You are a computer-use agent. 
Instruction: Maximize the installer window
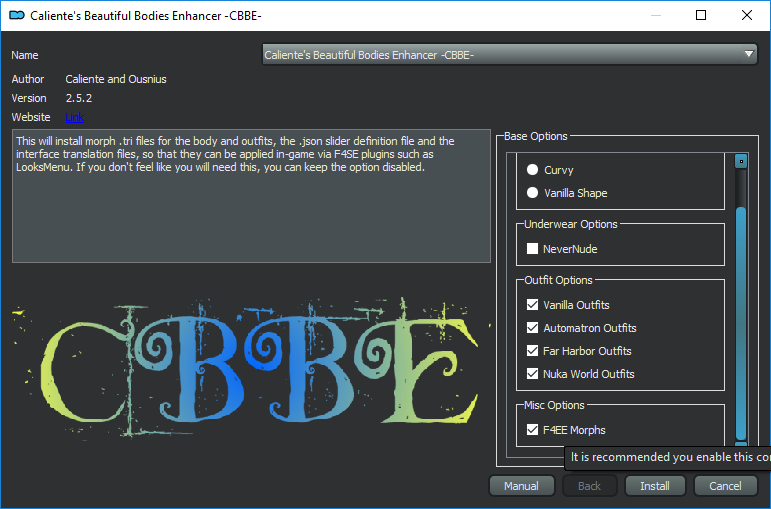click(701, 15)
